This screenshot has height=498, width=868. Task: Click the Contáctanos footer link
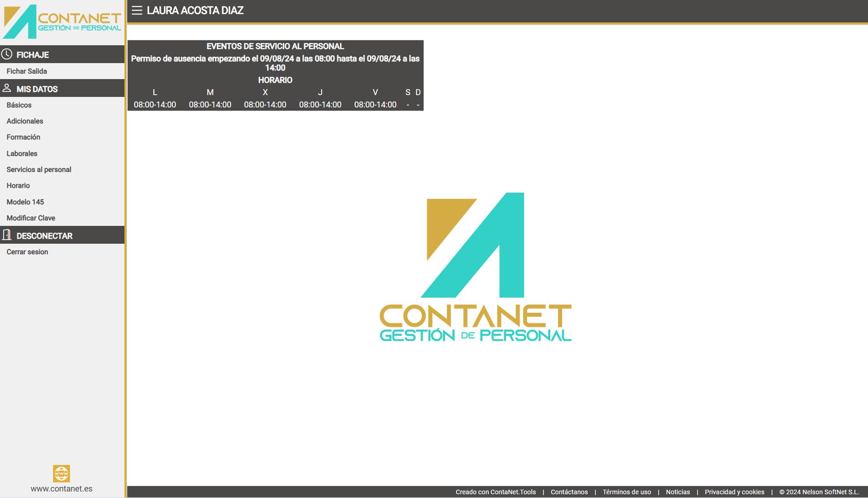pyautogui.click(x=569, y=492)
